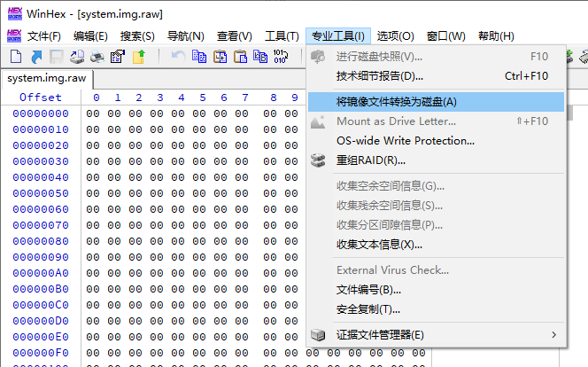
Task: Click the Copy to clipboard toolbar icon
Action: pos(220,57)
